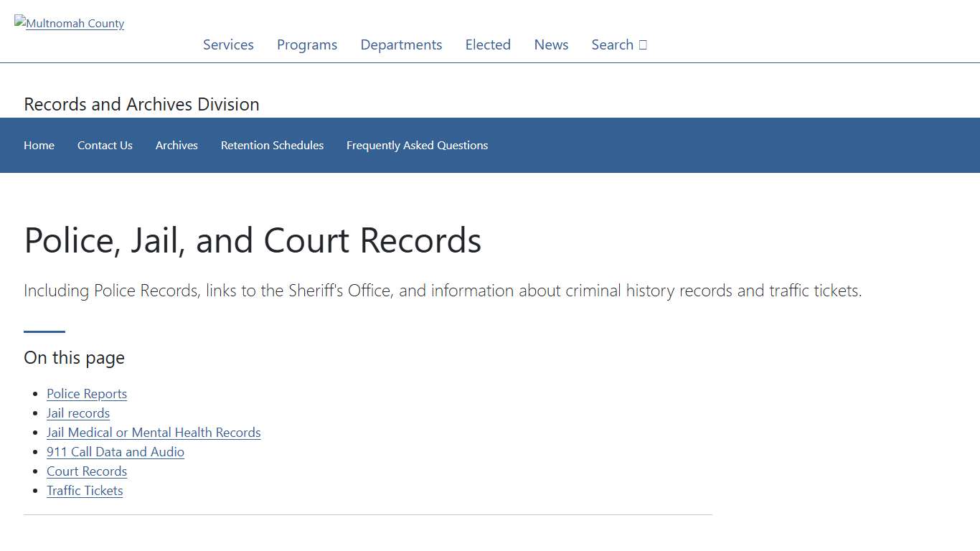Screen dimensions: 980x551
Task: Open the Court Records link
Action: click(86, 471)
